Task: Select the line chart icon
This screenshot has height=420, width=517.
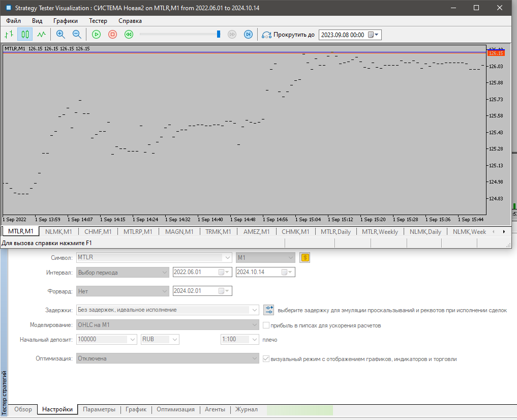Action: (x=41, y=34)
